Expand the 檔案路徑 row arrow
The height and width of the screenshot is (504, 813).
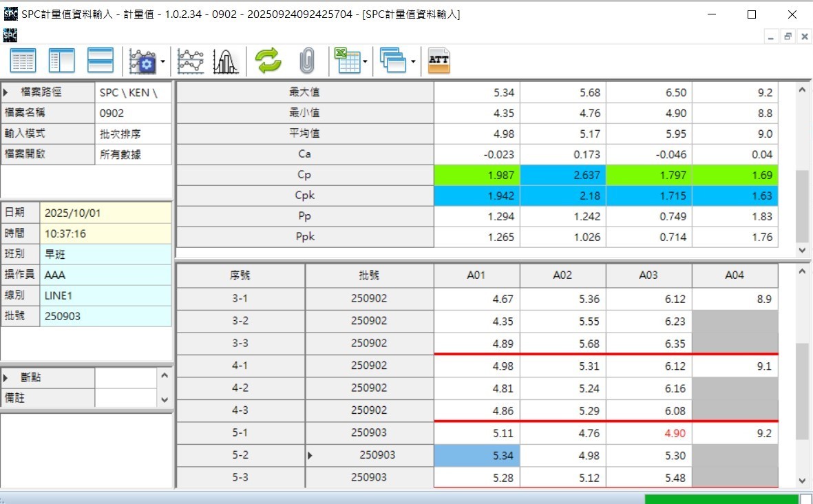[x=7, y=92]
